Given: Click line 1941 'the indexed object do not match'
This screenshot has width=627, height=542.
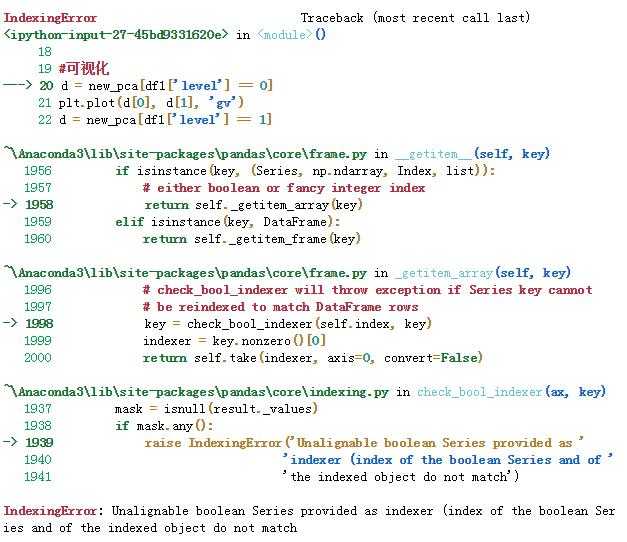Looking at the screenshot, I should [x=400, y=477].
